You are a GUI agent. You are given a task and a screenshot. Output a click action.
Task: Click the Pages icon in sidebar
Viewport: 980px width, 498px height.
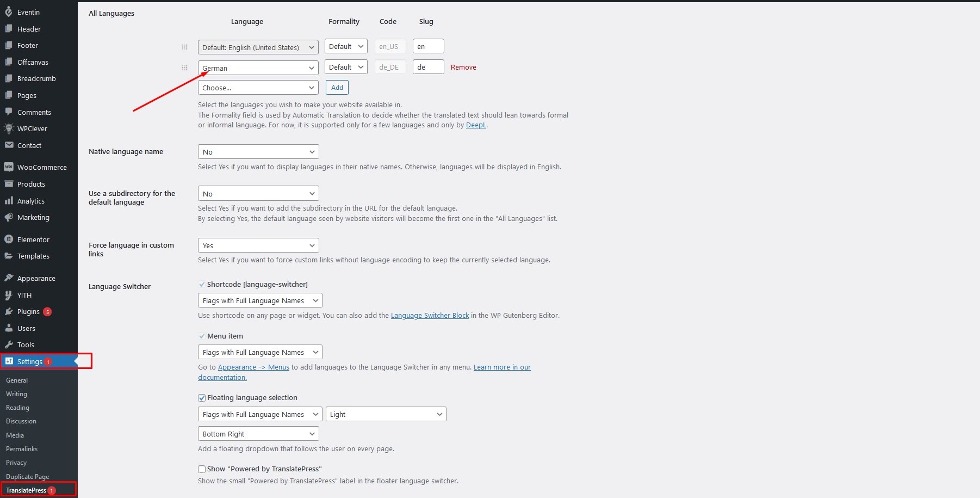click(x=8, y=95)
